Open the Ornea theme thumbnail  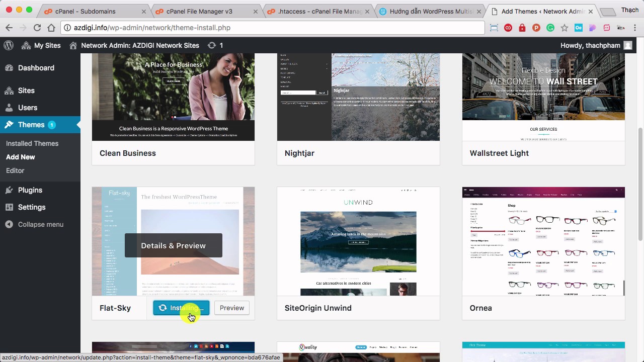pyautogui.click(x=543, y=241)
